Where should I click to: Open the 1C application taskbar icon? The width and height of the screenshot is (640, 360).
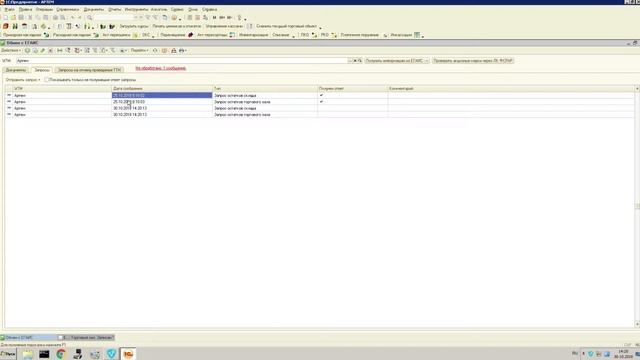coord(128,354)
